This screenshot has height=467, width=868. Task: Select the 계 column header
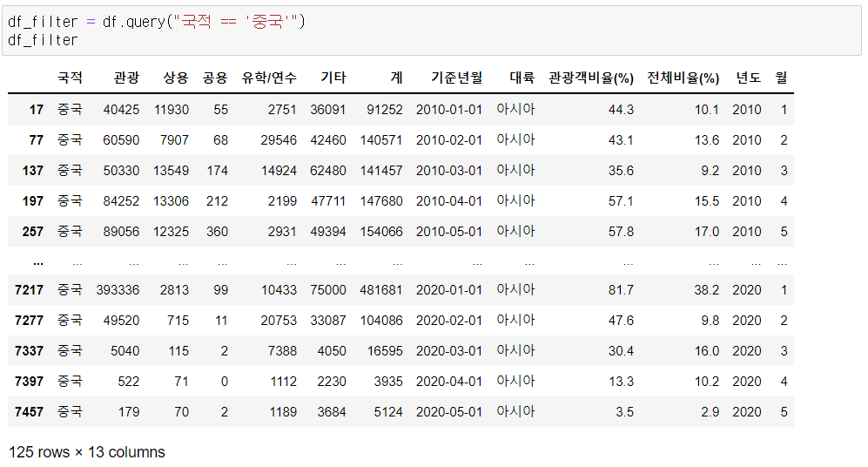(396, 78)
